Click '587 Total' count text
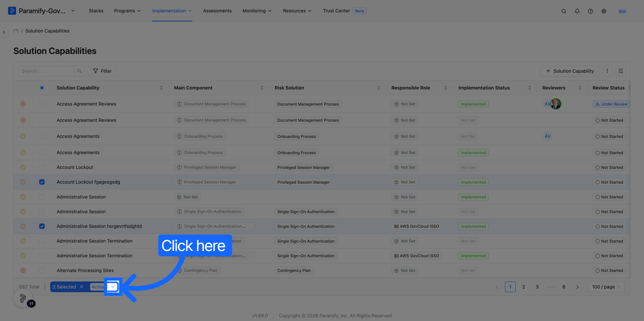 pos(29,287)
